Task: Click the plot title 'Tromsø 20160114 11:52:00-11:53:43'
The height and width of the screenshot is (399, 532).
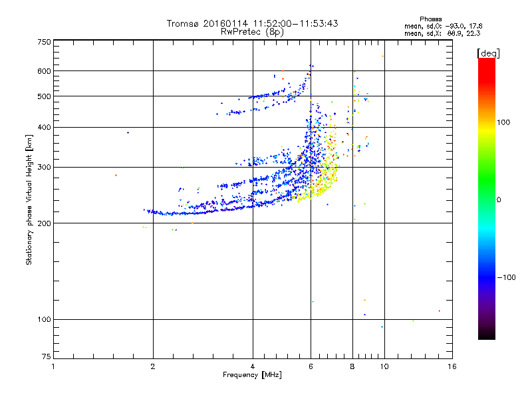Action: [x=252, y=23]
